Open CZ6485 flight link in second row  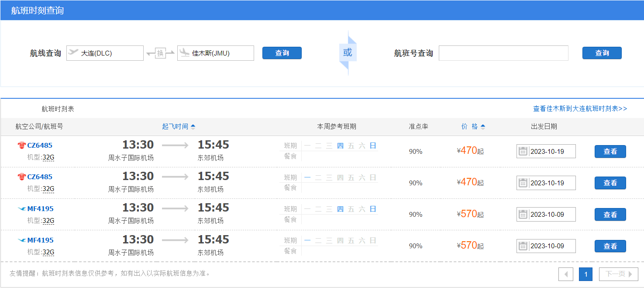(x=40, y=177)
